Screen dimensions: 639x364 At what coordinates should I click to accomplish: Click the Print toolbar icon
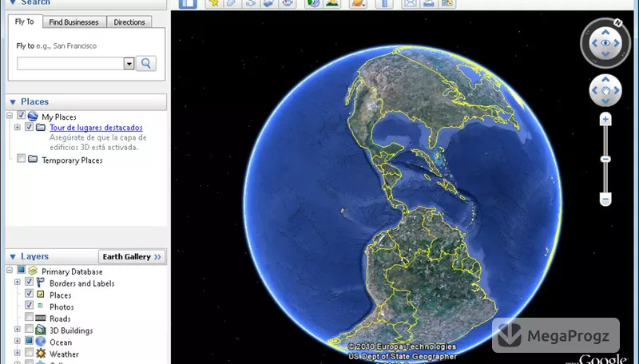428,3
